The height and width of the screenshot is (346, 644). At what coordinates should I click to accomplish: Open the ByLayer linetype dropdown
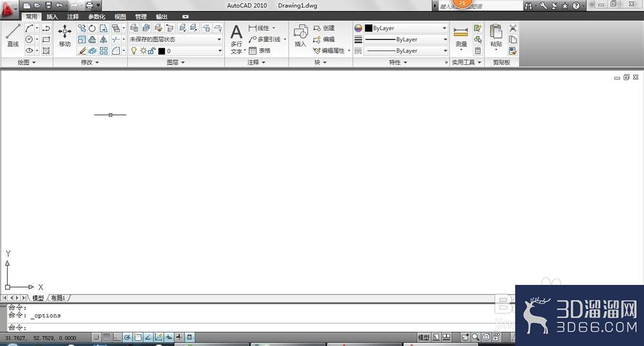406,51
